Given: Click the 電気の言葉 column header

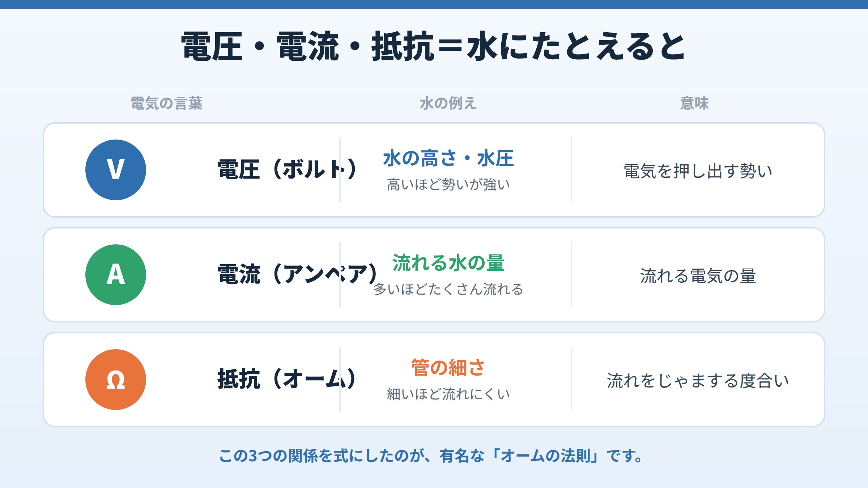Looking at the screenshot, I should [166, 103].
